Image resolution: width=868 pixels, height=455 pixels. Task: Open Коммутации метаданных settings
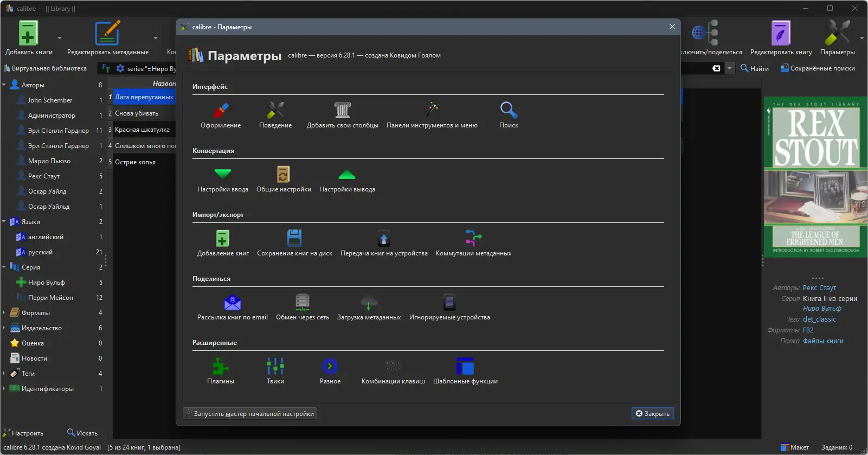pyautogui.click(x=473, y=243)
